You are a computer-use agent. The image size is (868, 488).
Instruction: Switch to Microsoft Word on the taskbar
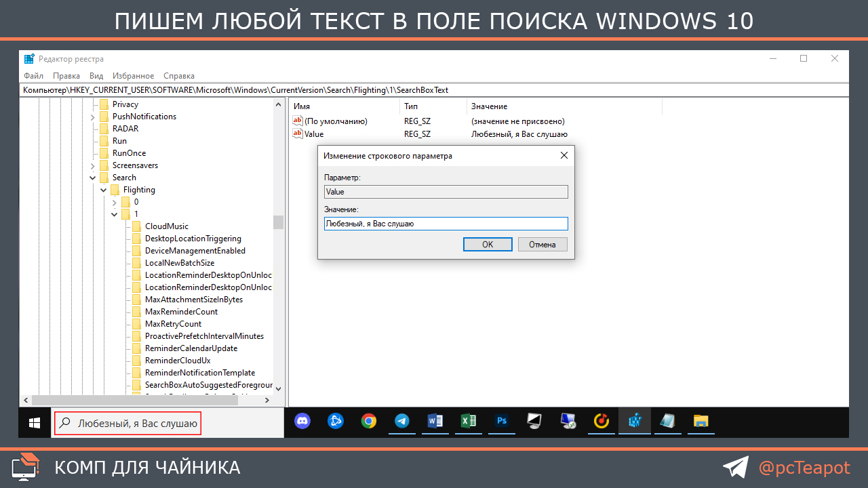pos(435,422)
